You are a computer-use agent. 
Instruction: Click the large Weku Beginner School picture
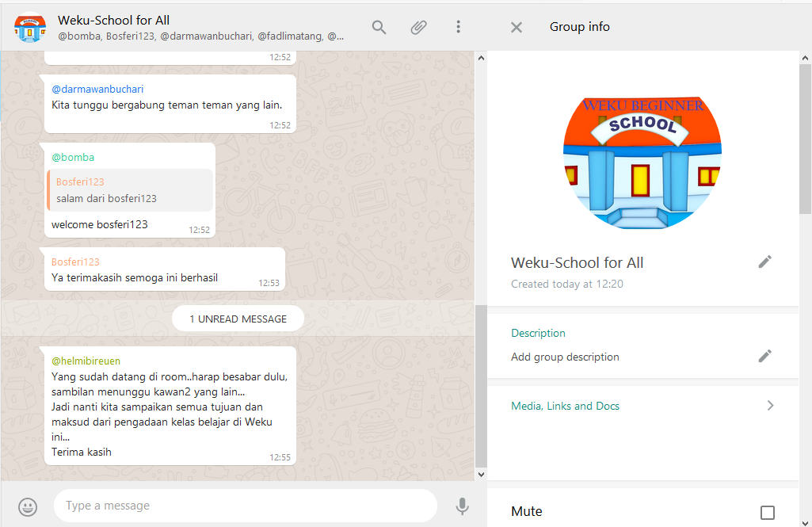click(x=642, y=162)
